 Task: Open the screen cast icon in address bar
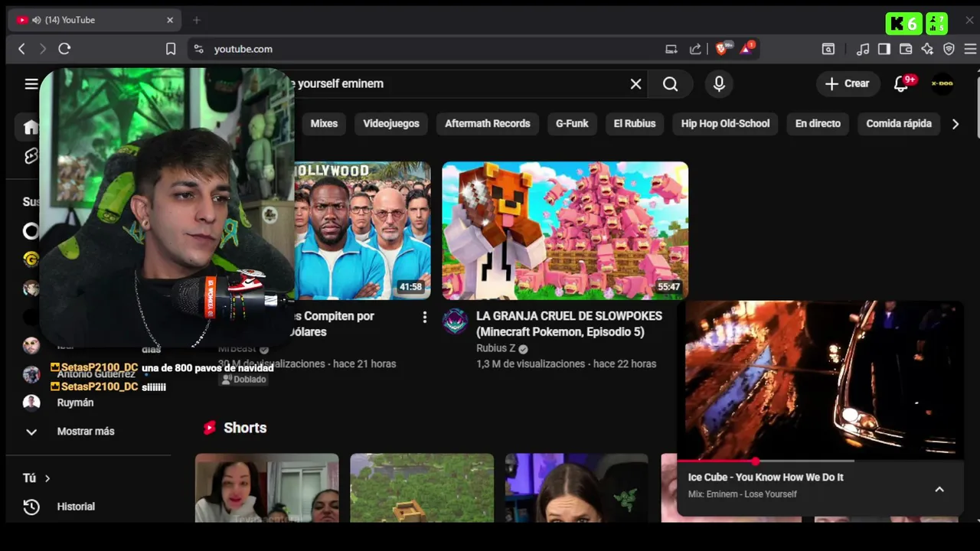[671, 49]
